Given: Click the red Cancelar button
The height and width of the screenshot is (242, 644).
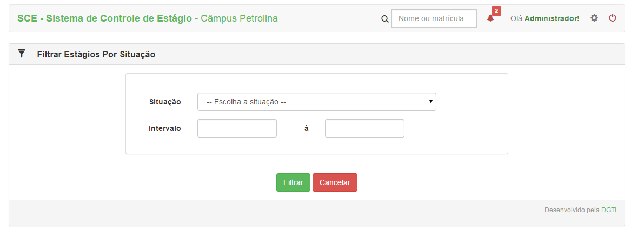Looking at the screenshot, I should coord(335,182).
